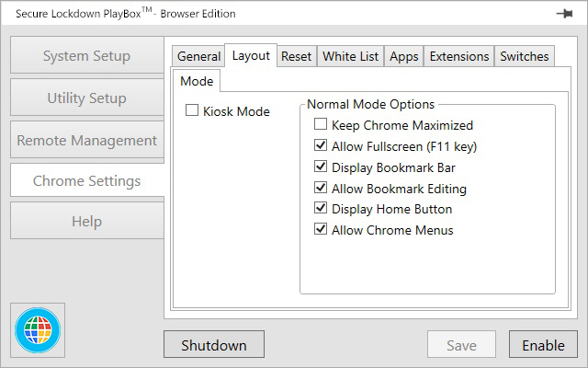The width and height of the screenshot is (588, 368).
Task: Select the Layout tab
Action: click(x=251, y=55)
